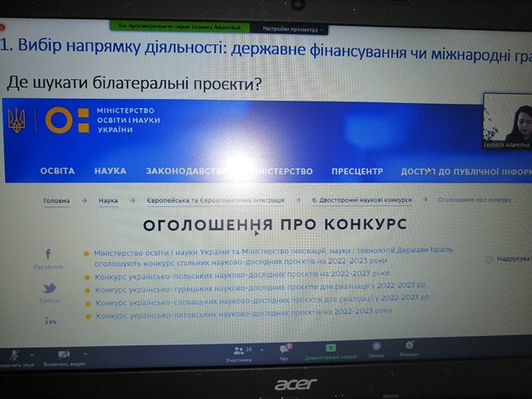This screenshot has height=399, width=532.
Task: Open the ОСВІТА menu
Action: [57, 171]
